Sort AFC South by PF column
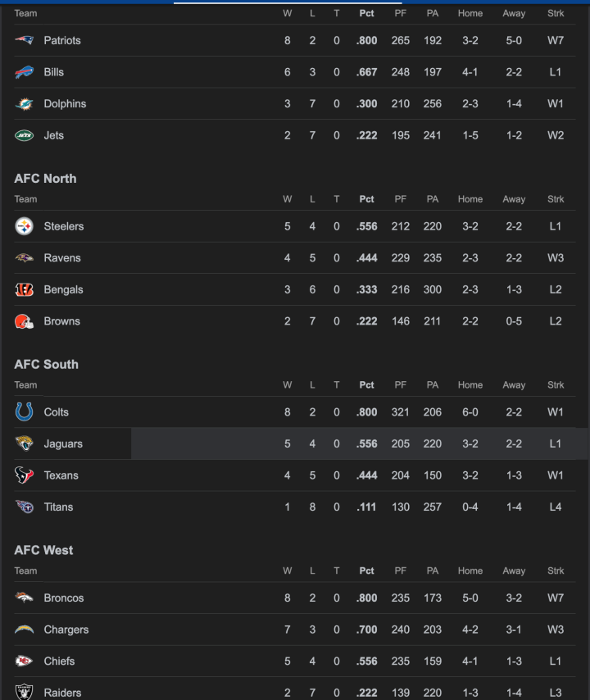Screen dimensions: 590x700 point(400,385)
